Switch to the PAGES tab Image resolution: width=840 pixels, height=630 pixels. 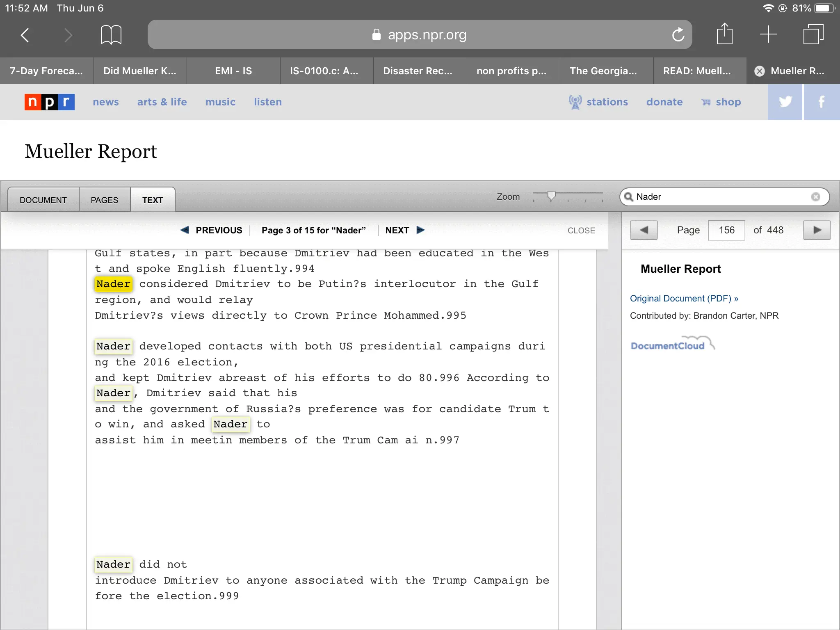coord(104,200)
